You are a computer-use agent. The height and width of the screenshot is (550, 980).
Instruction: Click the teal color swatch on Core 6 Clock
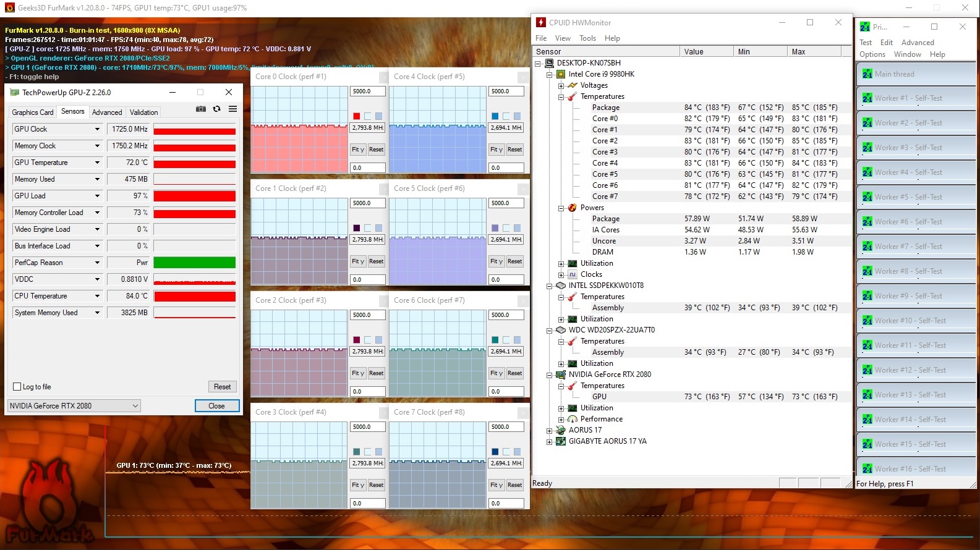[495, 340]
